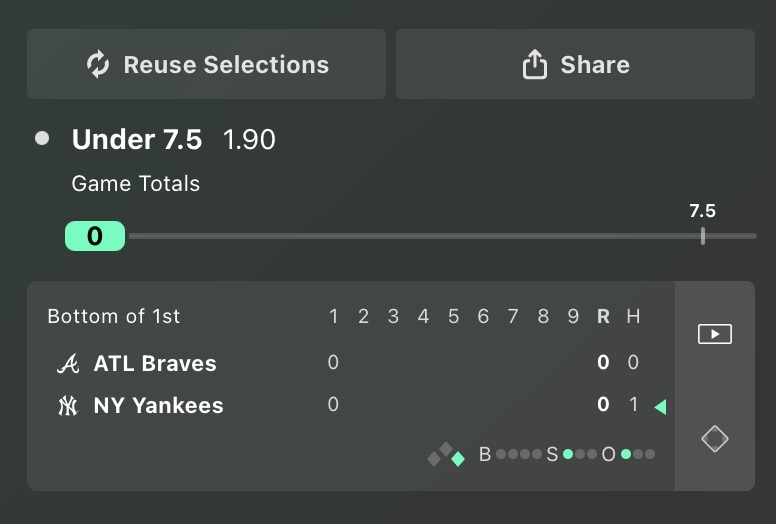The image size is (776, 524).
Task: Open the baseball diamond field view icon
Action: (715, 439)
